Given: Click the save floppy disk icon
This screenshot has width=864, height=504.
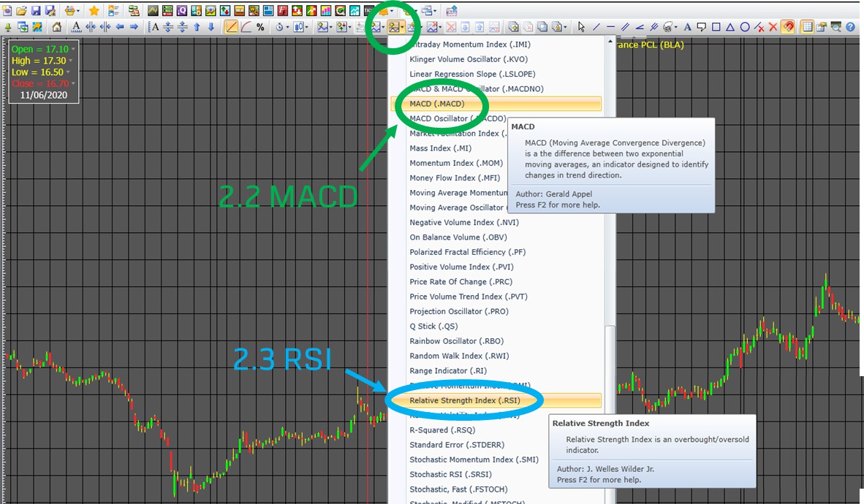Looking at the screenshot, I should (x=37, y=10).
